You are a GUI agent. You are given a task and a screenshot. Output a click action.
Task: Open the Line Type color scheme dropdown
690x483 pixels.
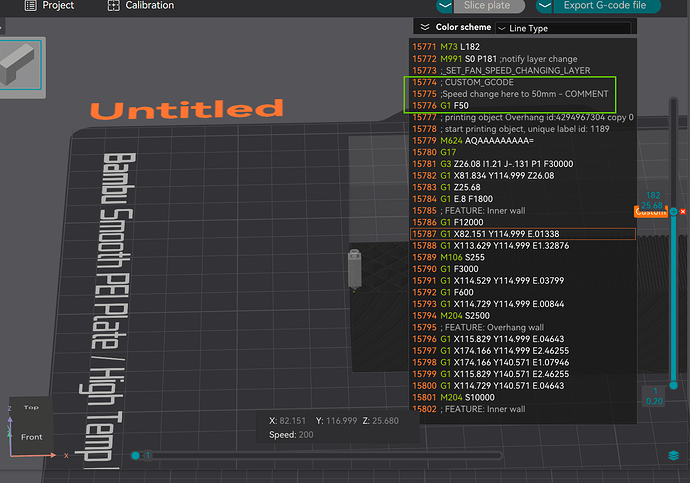click(563, 28)
